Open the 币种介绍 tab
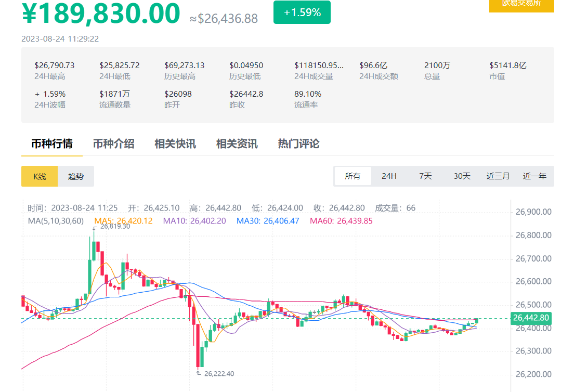 click(x=113, y=143)
